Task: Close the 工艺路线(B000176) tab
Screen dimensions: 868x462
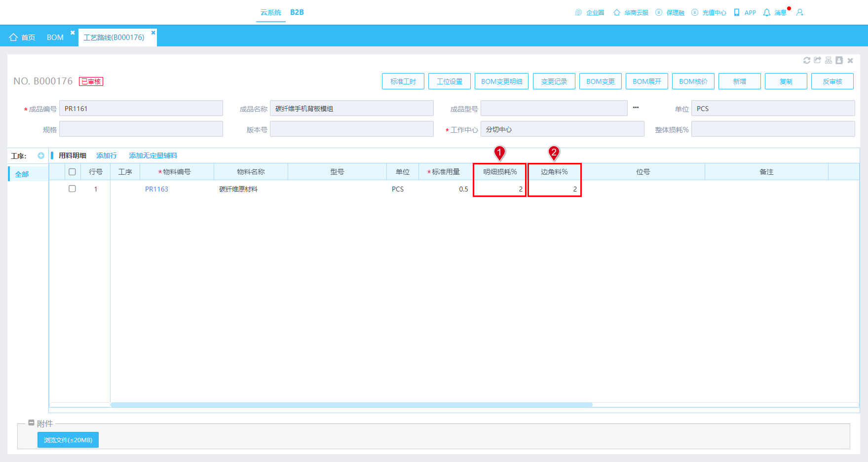Action: [153, 33]
